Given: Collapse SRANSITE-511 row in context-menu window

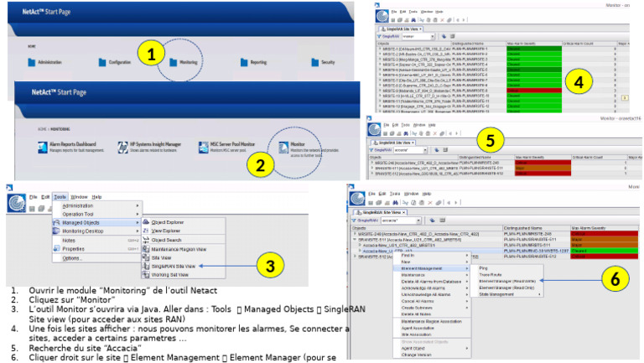Looking at the screenshot, I should (355, 240).
